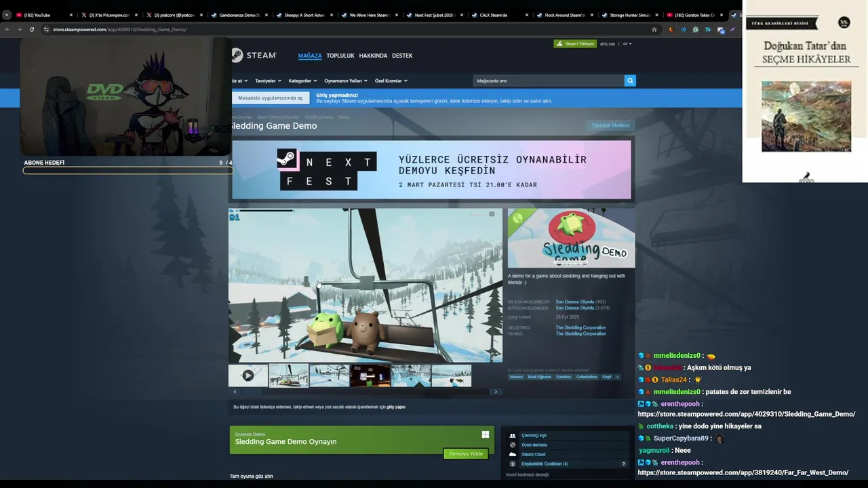Viewport: 868px width, 488px height.
Task: Close the Gambonanza Demo tab
Action: coord(267,15)
